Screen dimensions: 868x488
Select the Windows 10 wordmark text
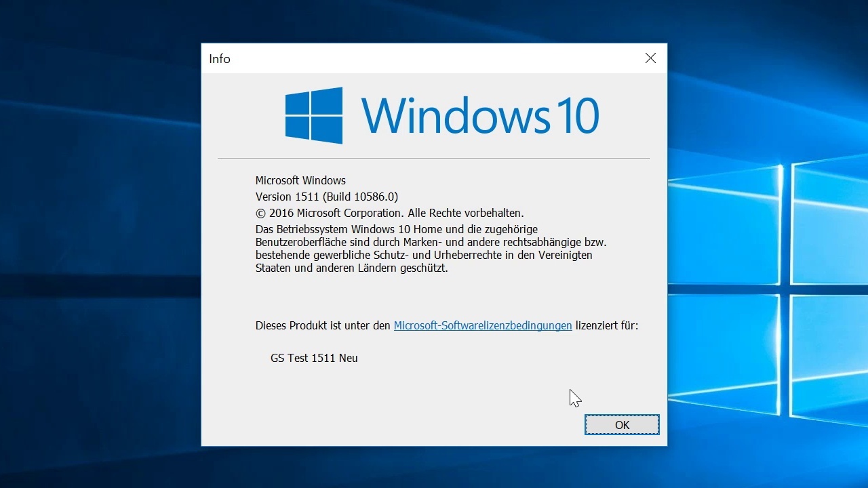click(x=481, y=115)
